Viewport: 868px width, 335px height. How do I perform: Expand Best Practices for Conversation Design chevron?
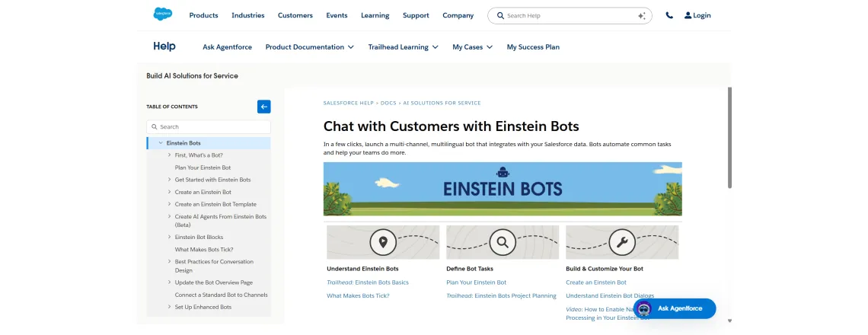click(169, 261)
